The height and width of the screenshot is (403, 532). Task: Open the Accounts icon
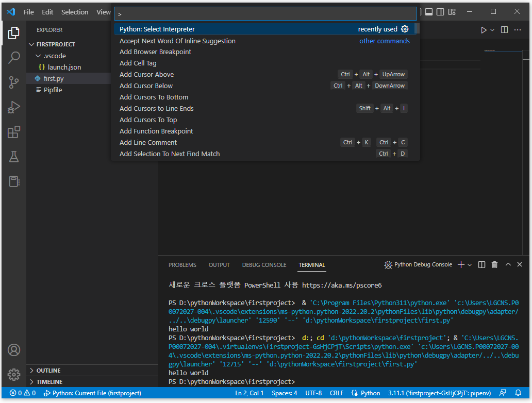pyautogui.click(x=13, y=350)
